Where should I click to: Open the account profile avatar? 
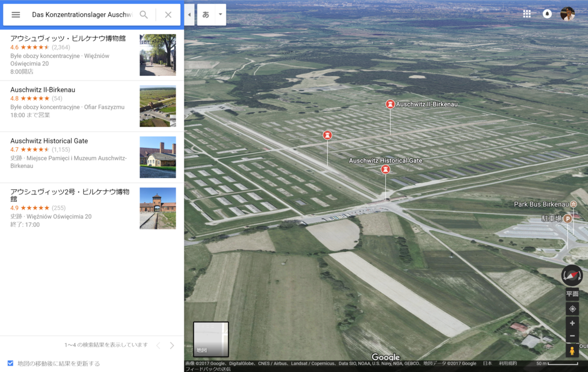tap(567, 14)
